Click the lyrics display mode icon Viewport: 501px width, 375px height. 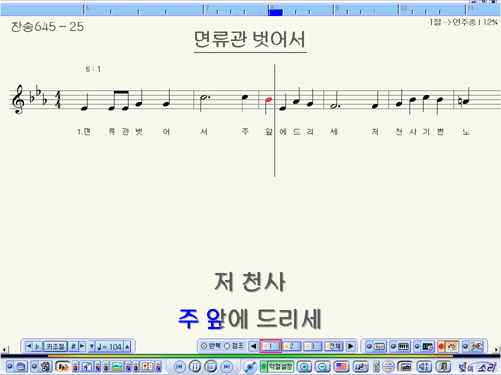452,347
